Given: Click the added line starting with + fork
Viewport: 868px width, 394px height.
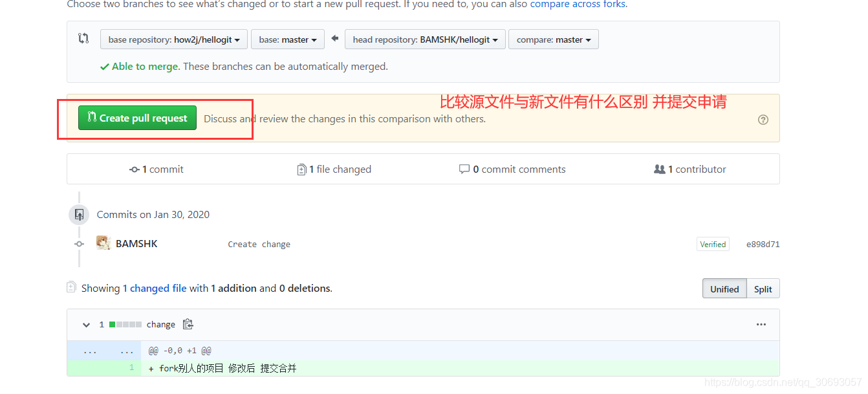Looking at the screenshot, I should click(222, 369).
